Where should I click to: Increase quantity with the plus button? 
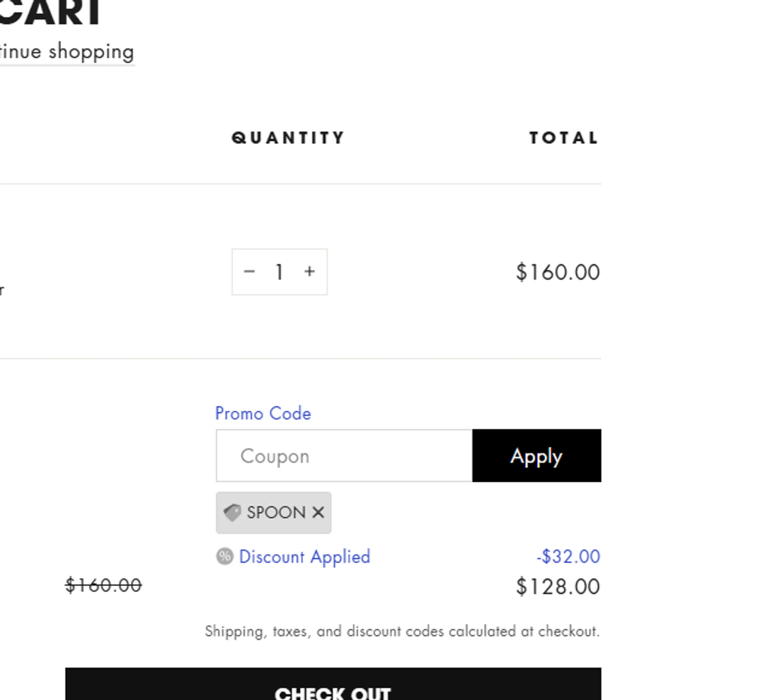310,271
